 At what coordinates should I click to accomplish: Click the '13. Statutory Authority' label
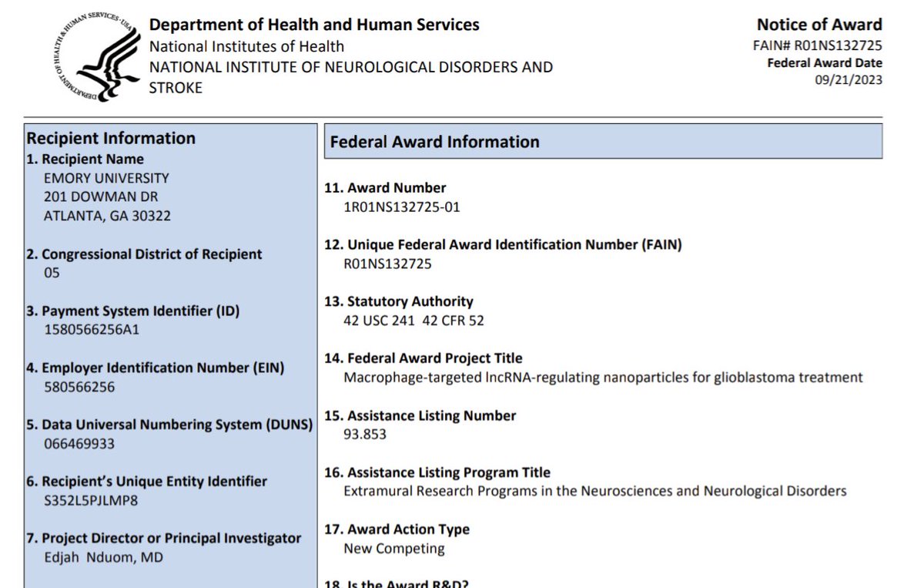[x=399, y=302]
